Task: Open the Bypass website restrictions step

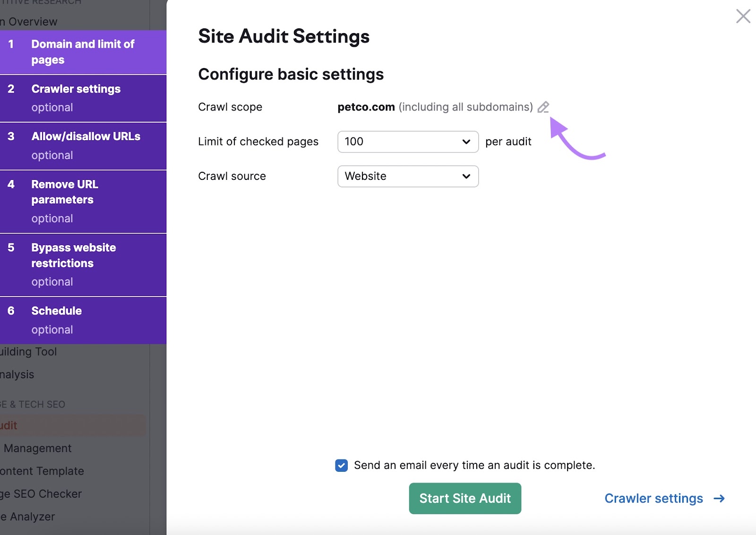Action: point(73,255)
